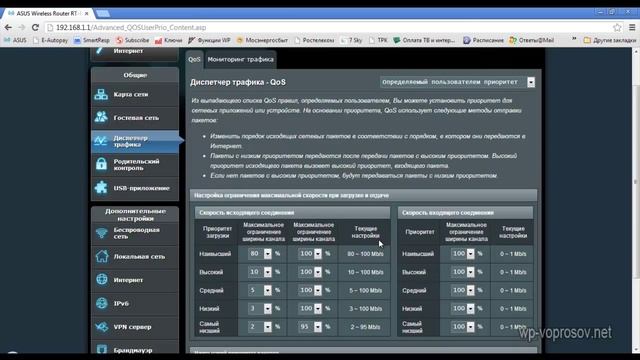Open the Мосэнергосбыт bookmark

pos(262,40)
